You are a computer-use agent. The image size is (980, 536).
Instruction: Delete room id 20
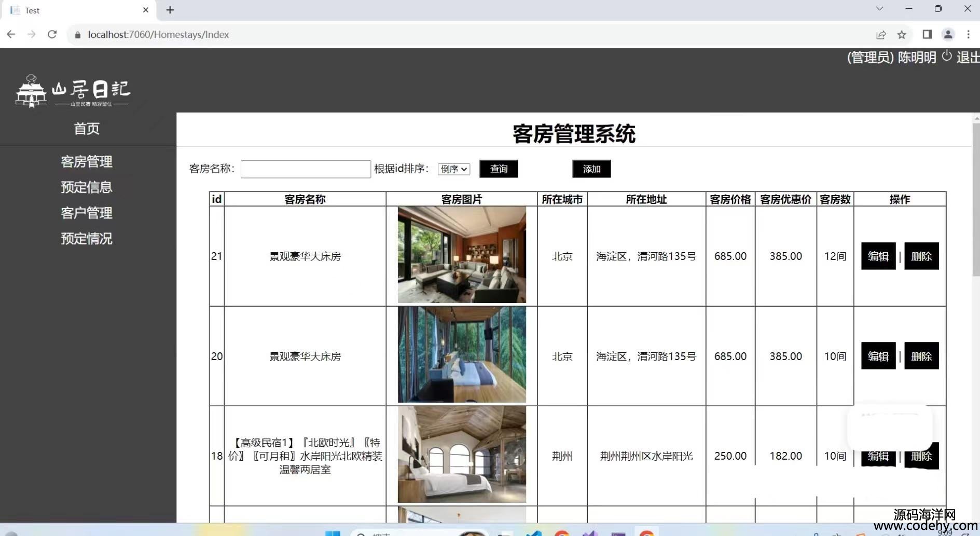point(921,356)
